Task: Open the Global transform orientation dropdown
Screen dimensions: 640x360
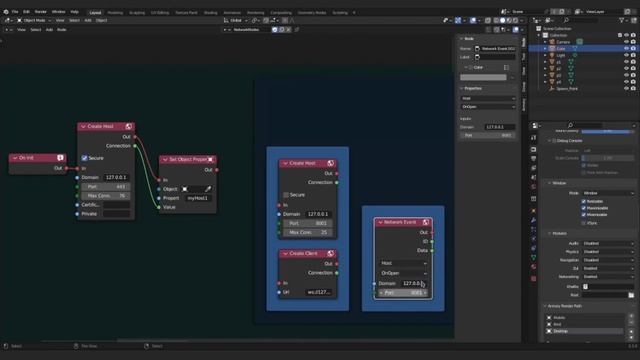Action: [x=236, y=20]
